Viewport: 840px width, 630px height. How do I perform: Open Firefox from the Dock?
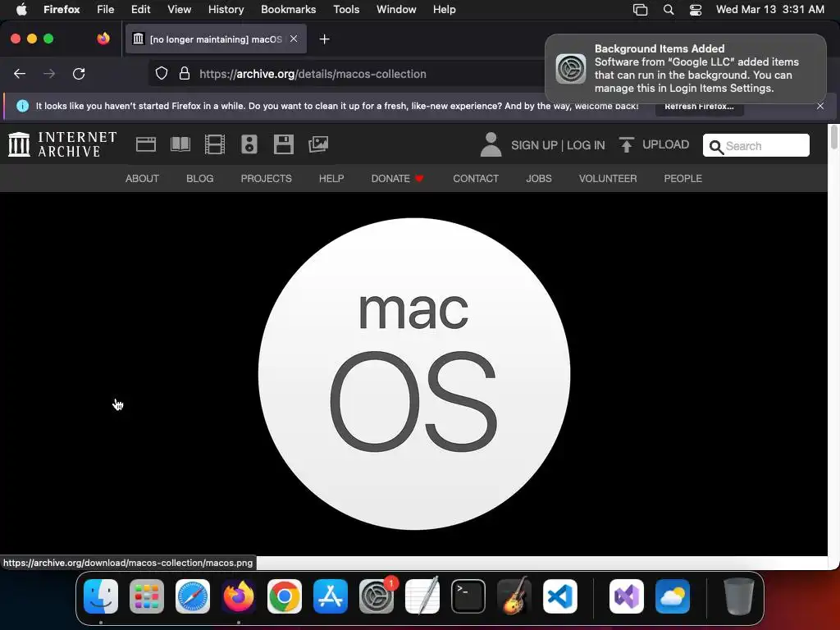[239, 596]
